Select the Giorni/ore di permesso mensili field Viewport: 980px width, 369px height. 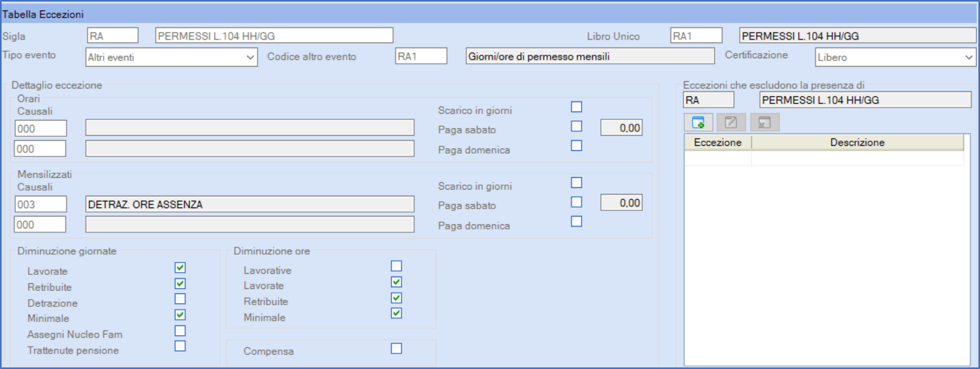point(590,56)
